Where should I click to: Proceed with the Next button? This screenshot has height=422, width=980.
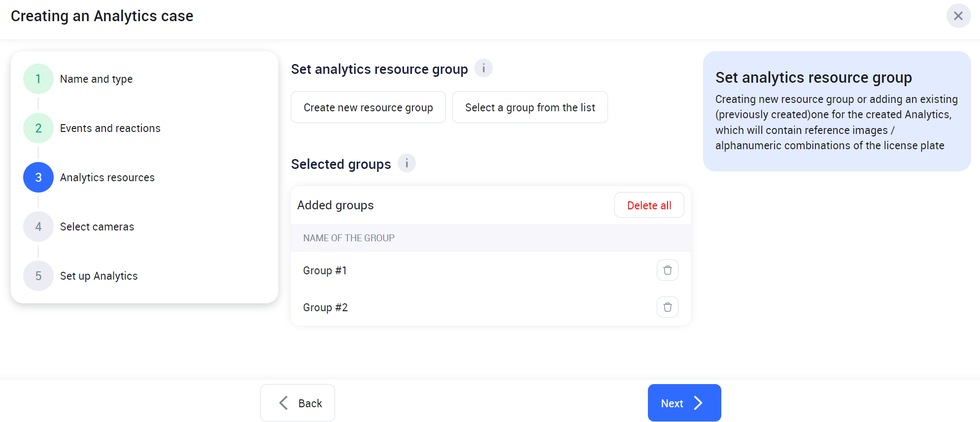coord(684,403)
